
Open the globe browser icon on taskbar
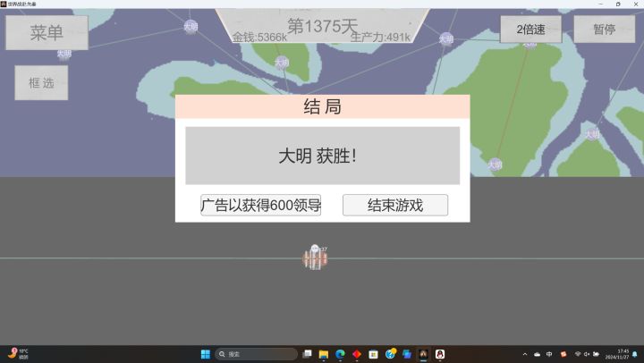coord(390,353)
